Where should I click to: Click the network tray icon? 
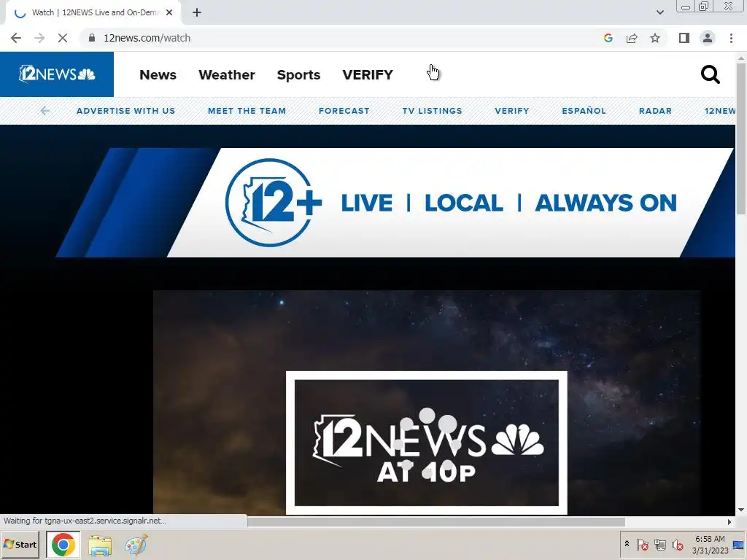pos(659,544)
